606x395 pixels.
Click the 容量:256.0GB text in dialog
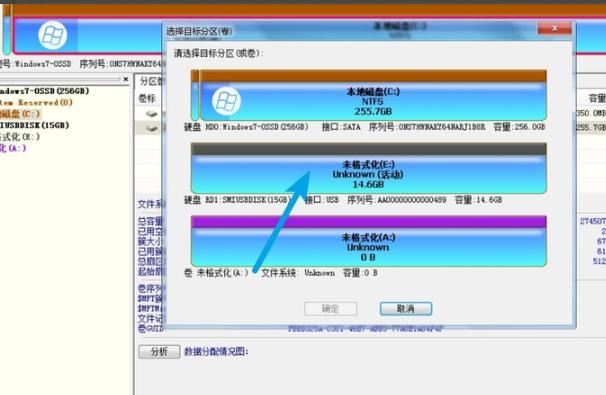click(x=519, y=127)
